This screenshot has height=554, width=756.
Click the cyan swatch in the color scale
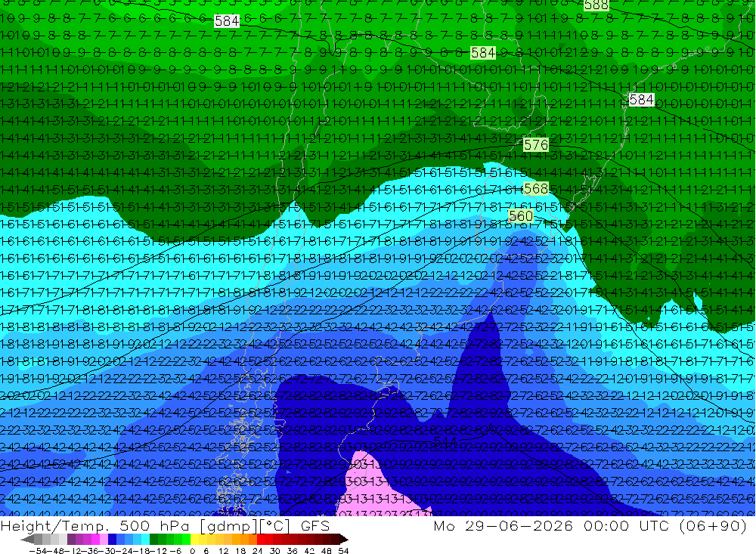tap(145, 540)
